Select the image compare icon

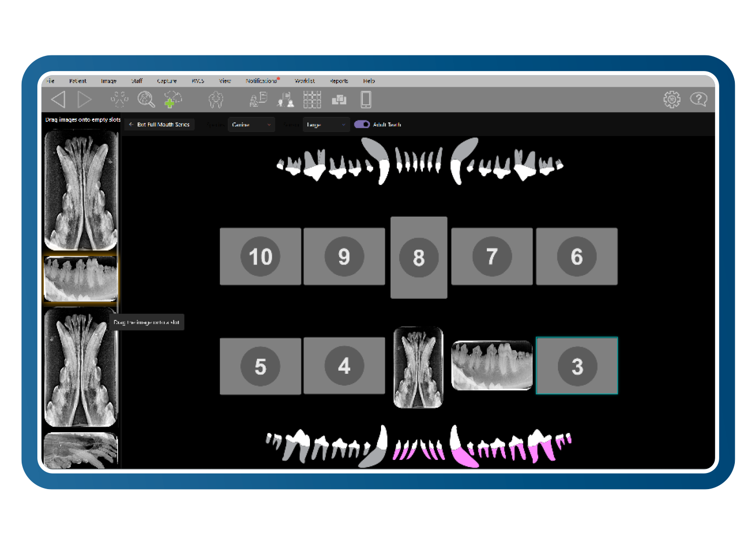pyautogui.click(x=339, y=99)
